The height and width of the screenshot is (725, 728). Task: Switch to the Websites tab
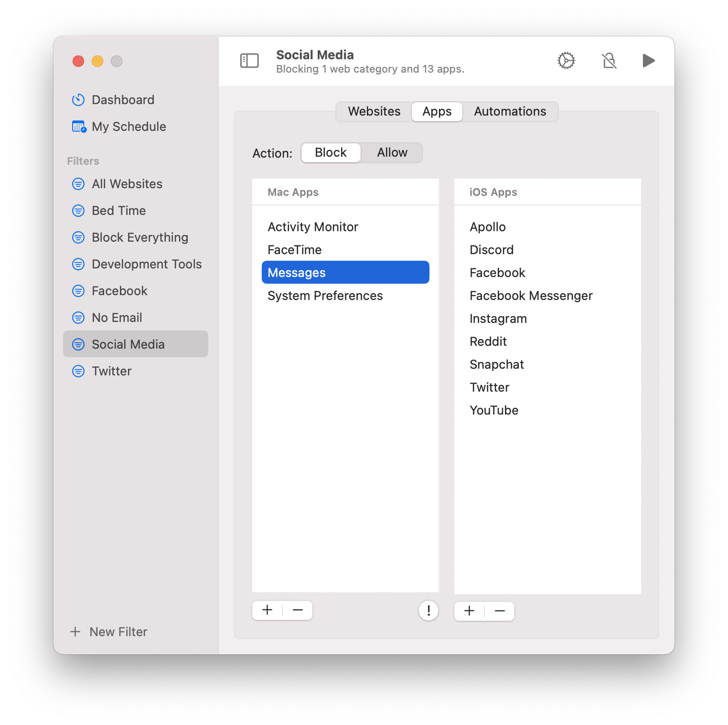pyautogui.click(x=374, y=112)
